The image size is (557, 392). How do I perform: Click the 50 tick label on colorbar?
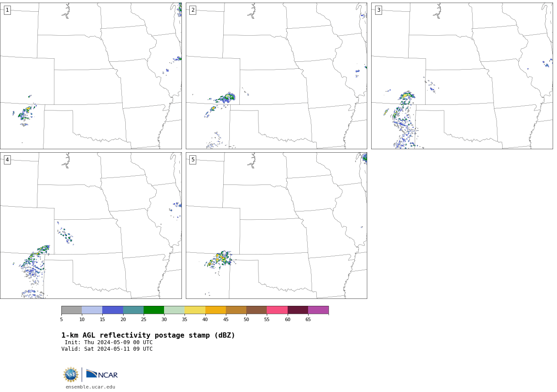coord(246,320)
